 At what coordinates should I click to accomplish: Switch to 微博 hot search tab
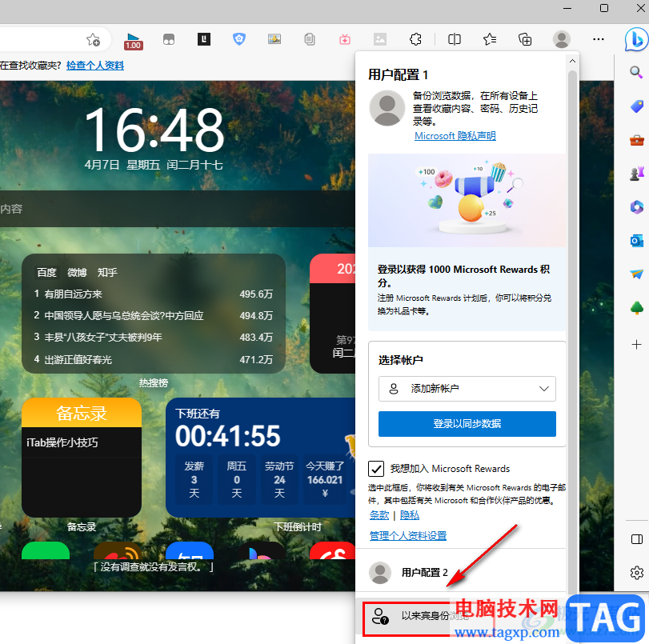[77, 272]
